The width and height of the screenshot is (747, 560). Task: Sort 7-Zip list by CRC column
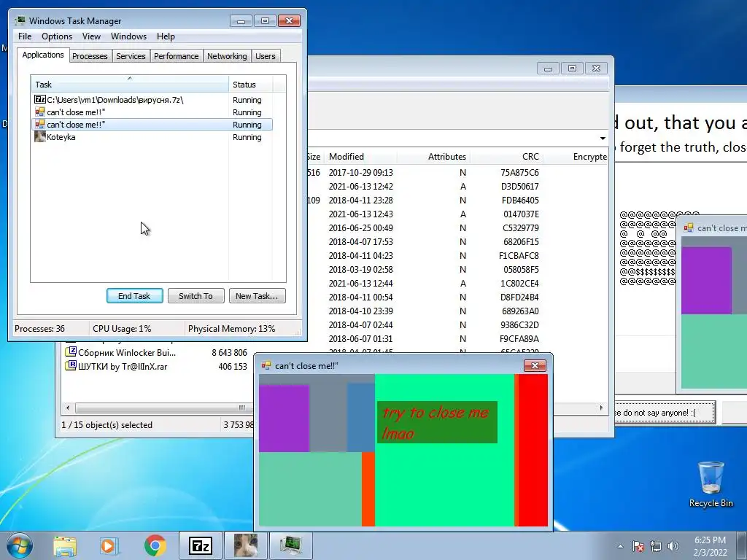tap(506, 157)
